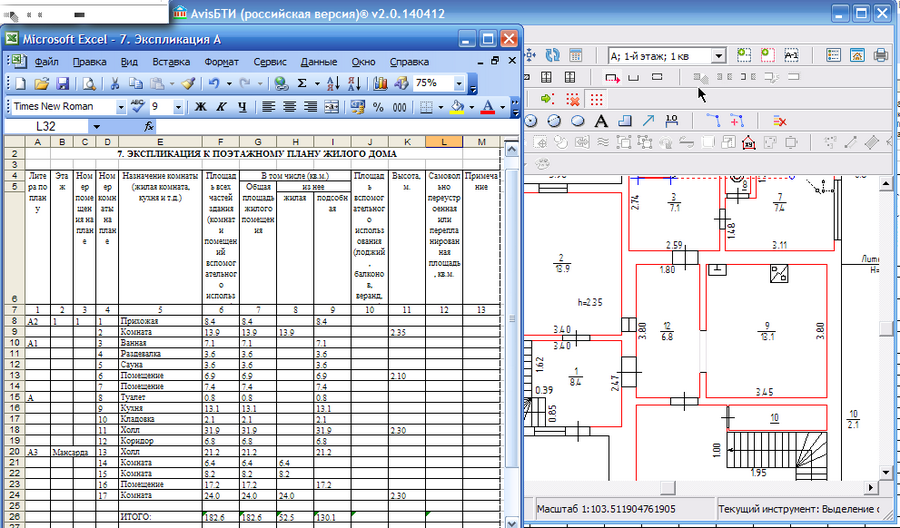Click the red X lines icon in AvisБТИ

click(x=779, y=121)
